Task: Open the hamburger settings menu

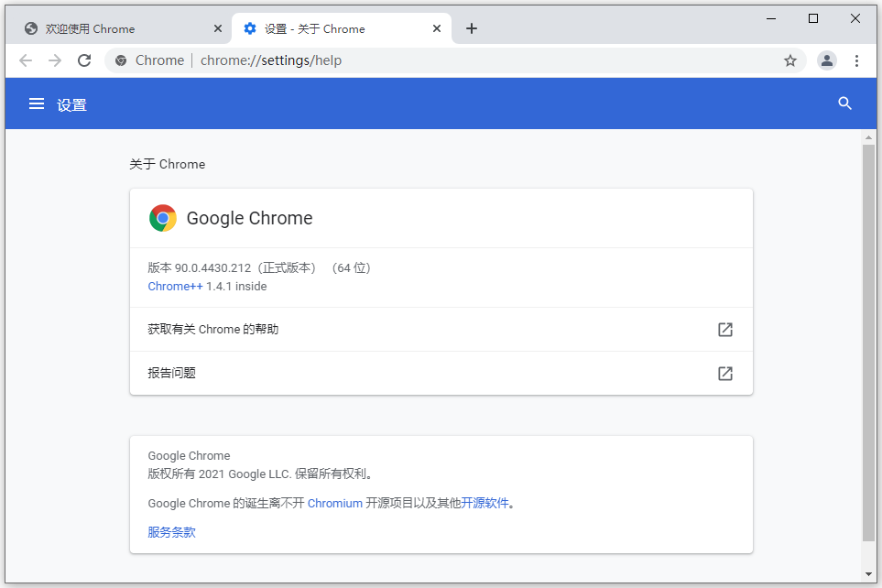Action: coord(37,103)
